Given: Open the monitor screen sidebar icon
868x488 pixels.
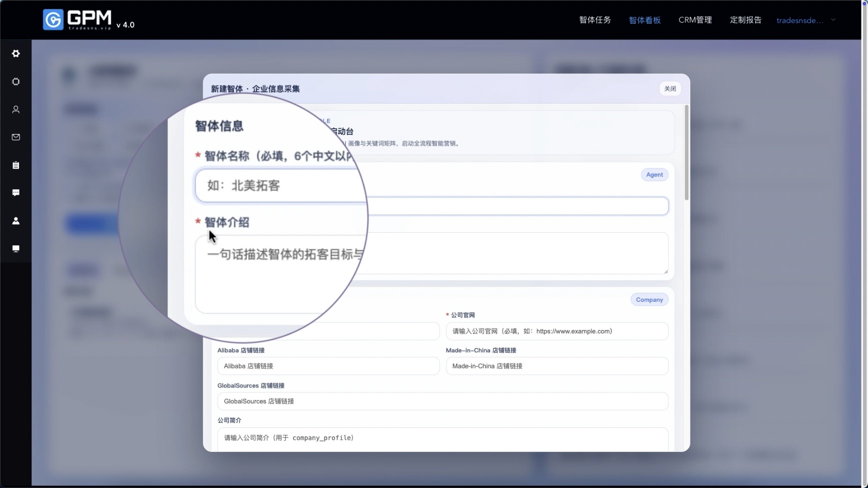Looking at the screenshot, I should pos(16,249).
